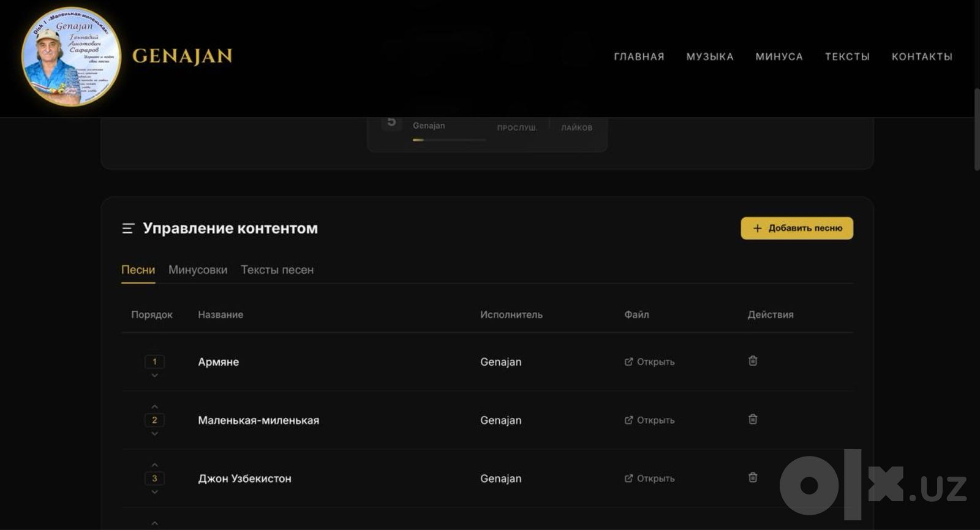The image size is (980, 530).
Task: Move Джон Узбекистон up with the chevron arrow
Action: point(154,464)
